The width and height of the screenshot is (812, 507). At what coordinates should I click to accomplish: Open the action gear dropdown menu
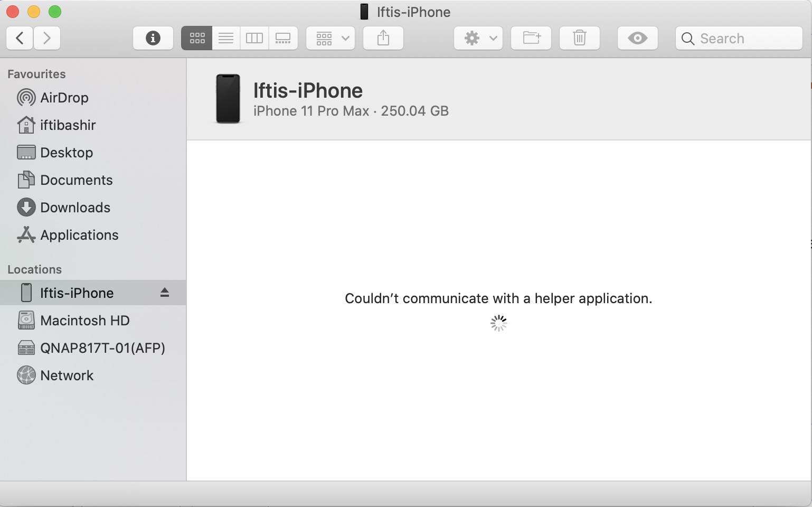pos(478,37)
